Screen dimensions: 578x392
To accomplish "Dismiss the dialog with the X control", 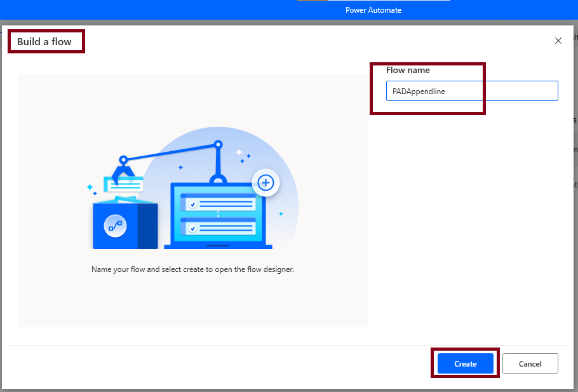I will click(558, 40).
